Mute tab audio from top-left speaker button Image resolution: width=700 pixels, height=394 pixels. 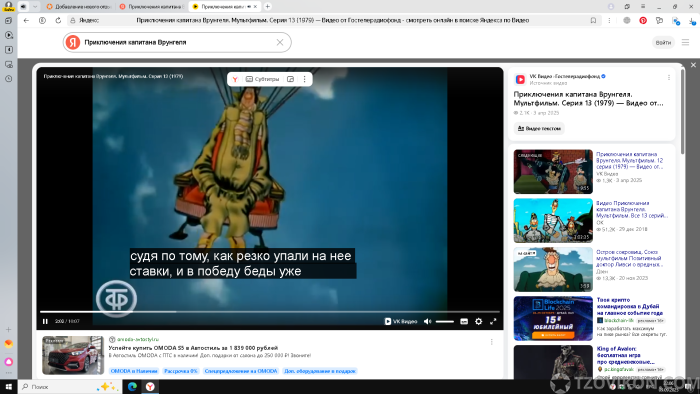coord(23,7)
